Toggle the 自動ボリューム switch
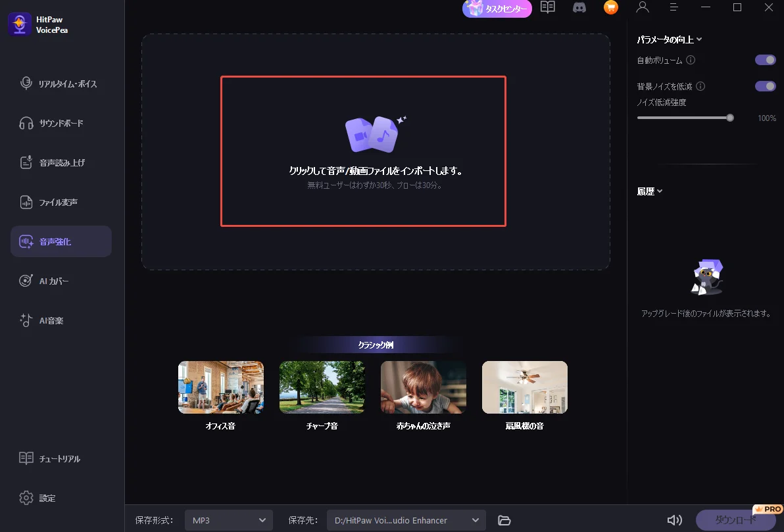 [766, 60]
